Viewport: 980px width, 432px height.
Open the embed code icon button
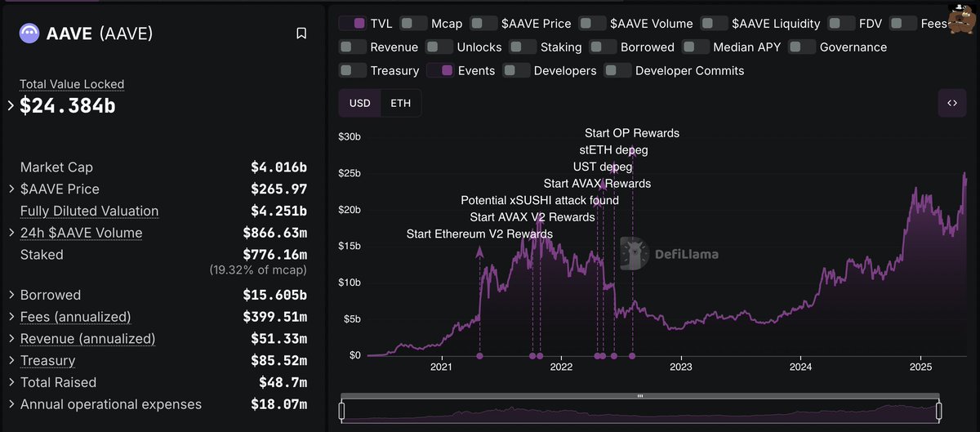(951, 103)
